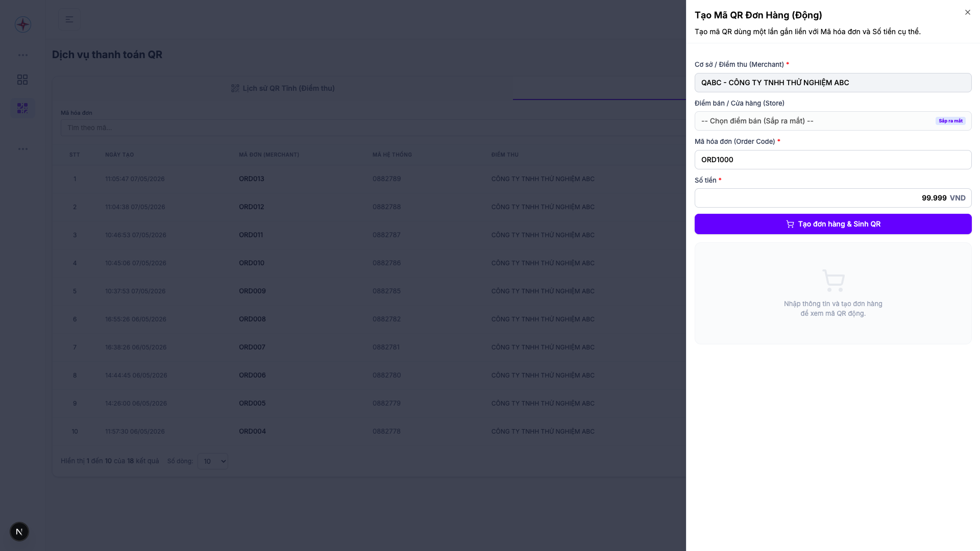Click the Hiển thị 1 đến 10 results text

110,461
